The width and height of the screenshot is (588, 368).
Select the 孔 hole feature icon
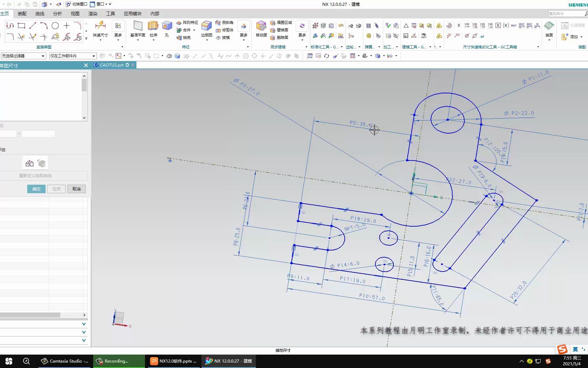[167, 26]
